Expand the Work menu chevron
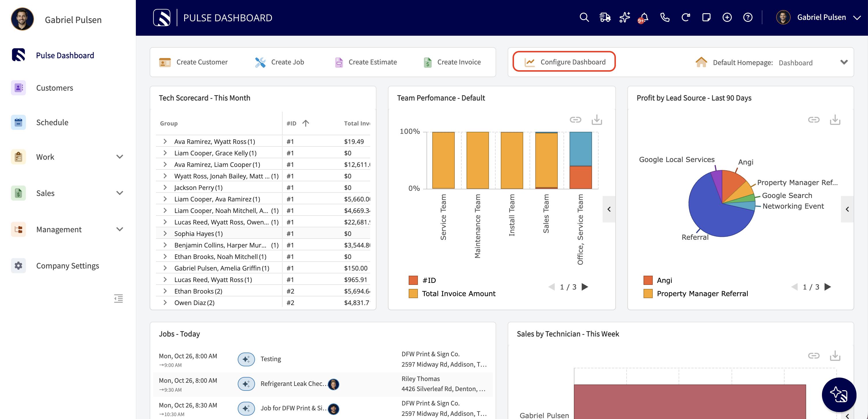Screen dimensions: 868x419 click(x=120, y=157)
